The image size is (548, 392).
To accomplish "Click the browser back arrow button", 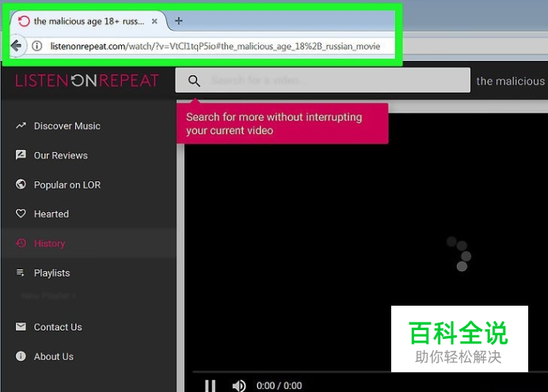I will 16,46.
